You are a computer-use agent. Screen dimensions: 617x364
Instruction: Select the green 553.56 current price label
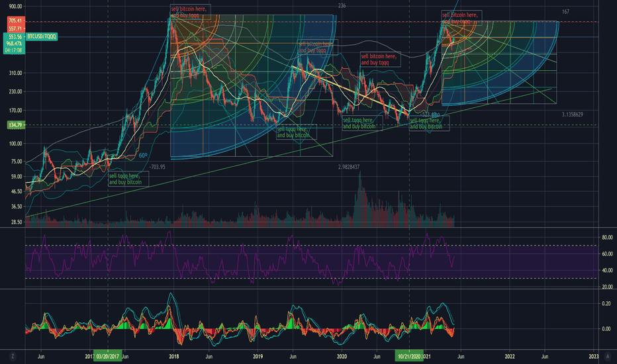click(15, 36)
